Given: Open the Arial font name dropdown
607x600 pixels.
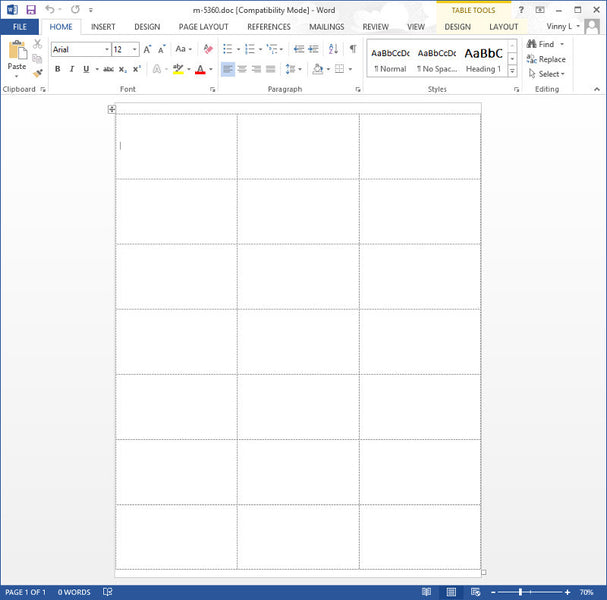Looking at the screenshot, I should [x=106, y=49].
